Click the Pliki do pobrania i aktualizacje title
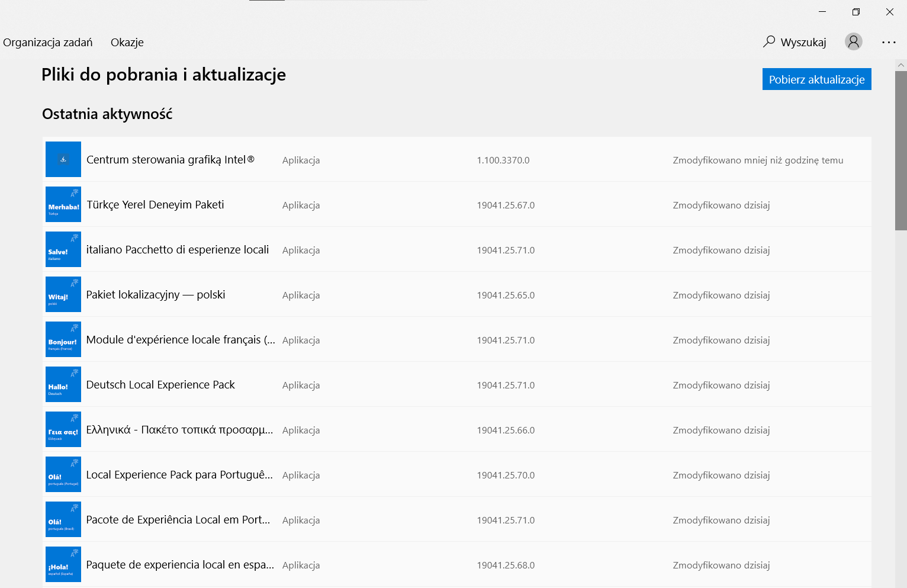 [x=163, y=75]
